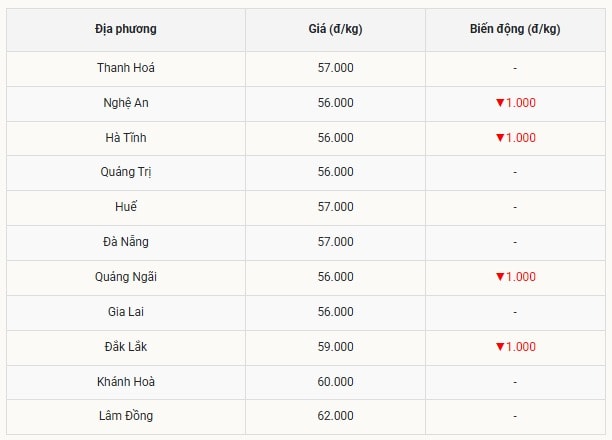This screenshot has height=440, width=612.
Task: Select the 57.000 price in Thanh Hoá row
Action: (335, 68)
